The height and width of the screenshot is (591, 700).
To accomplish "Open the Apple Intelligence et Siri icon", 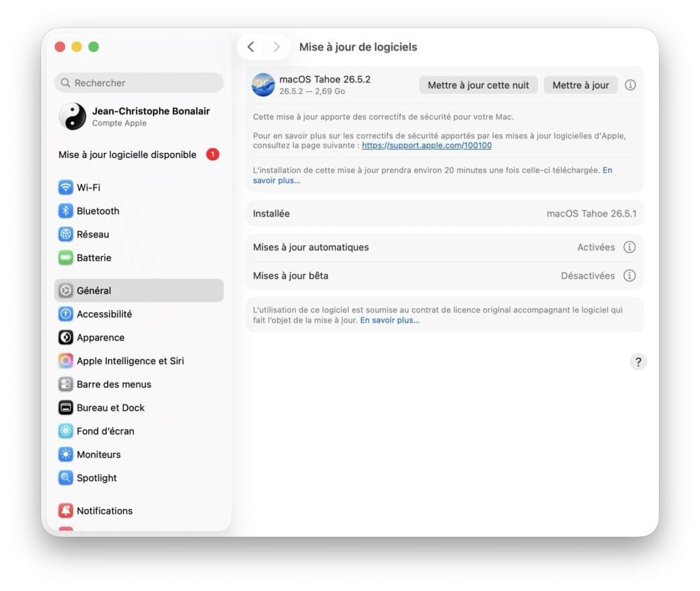I will [x=66, y=361].
